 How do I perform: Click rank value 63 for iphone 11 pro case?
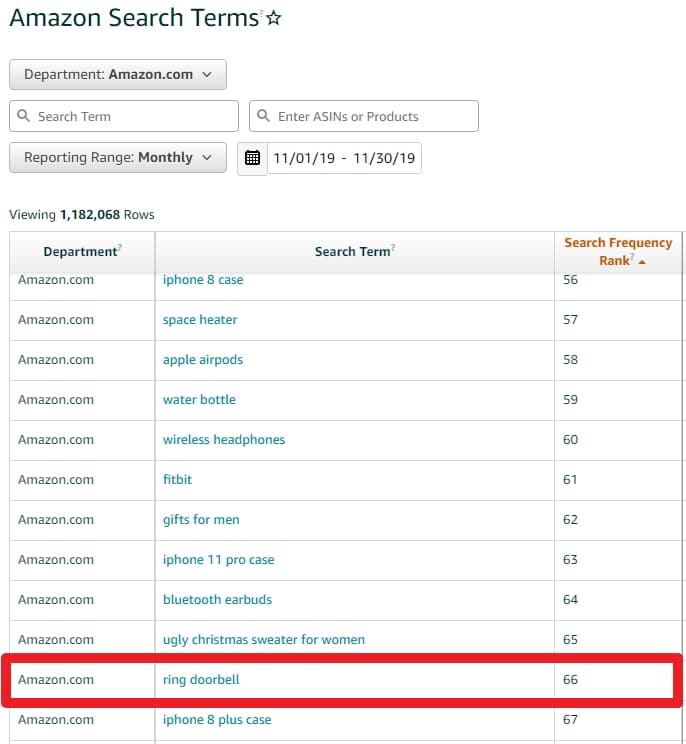point(570,560)
